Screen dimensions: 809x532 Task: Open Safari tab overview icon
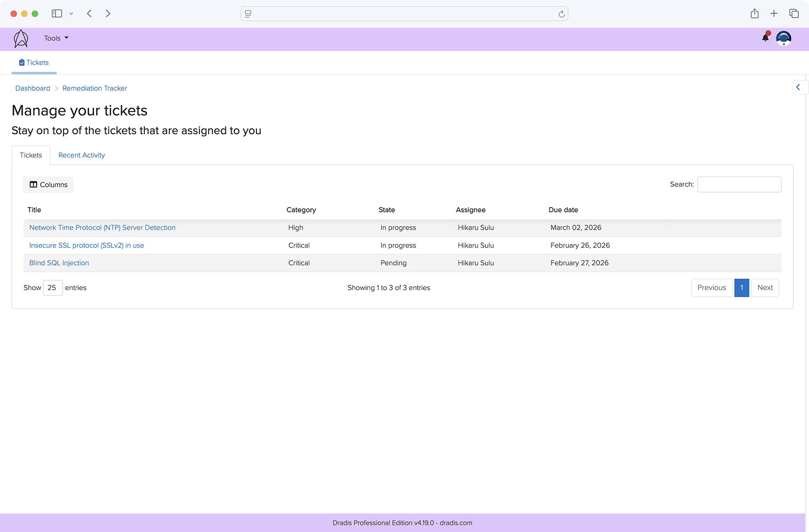(x=794, y=13)
